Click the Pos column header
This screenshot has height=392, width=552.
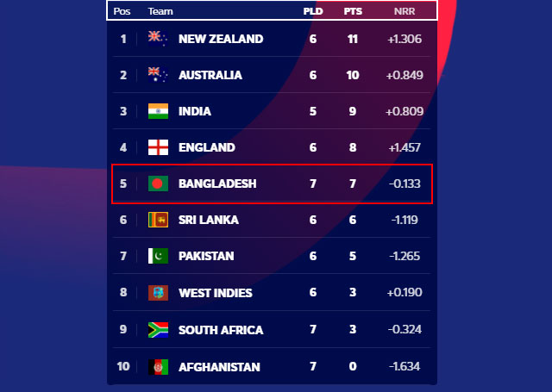point(122,11)
